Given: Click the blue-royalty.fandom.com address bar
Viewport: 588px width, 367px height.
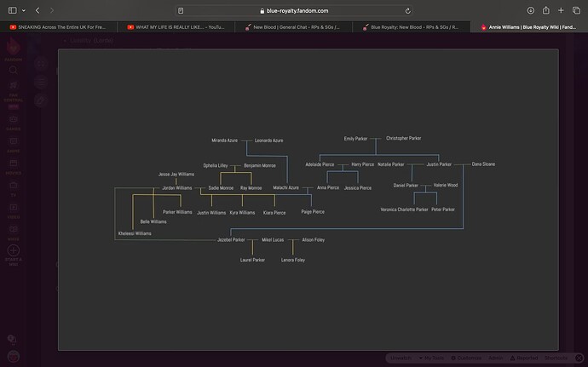Looking at the screenshot, I should click(294, 10).
